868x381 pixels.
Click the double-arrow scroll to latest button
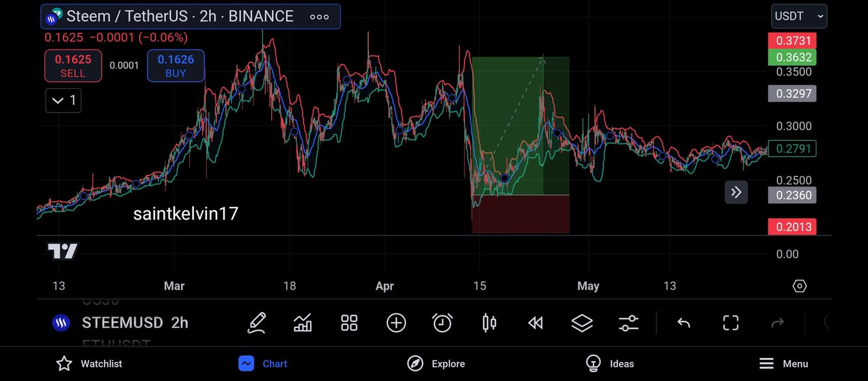pyautogui.click(x=736, y=193)
